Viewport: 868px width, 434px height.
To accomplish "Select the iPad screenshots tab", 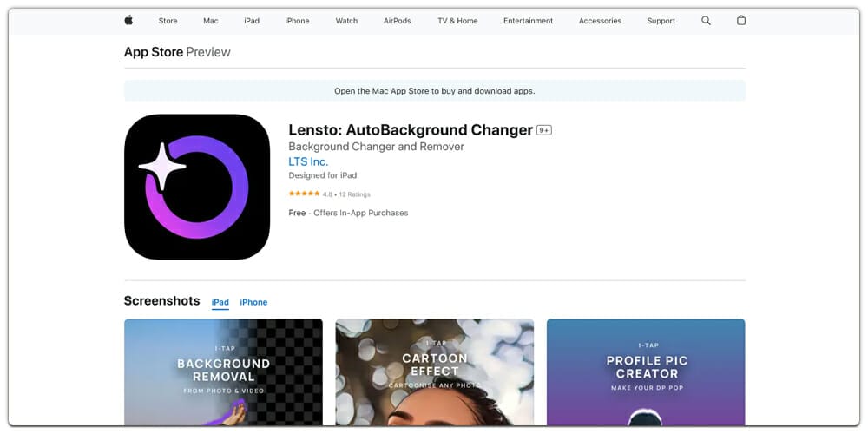I will [x=220, y=302].
